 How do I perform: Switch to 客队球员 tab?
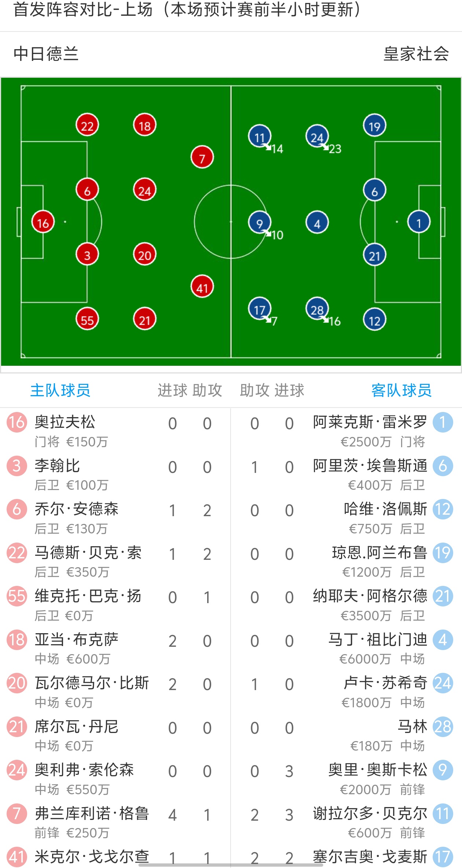(401, 390)
